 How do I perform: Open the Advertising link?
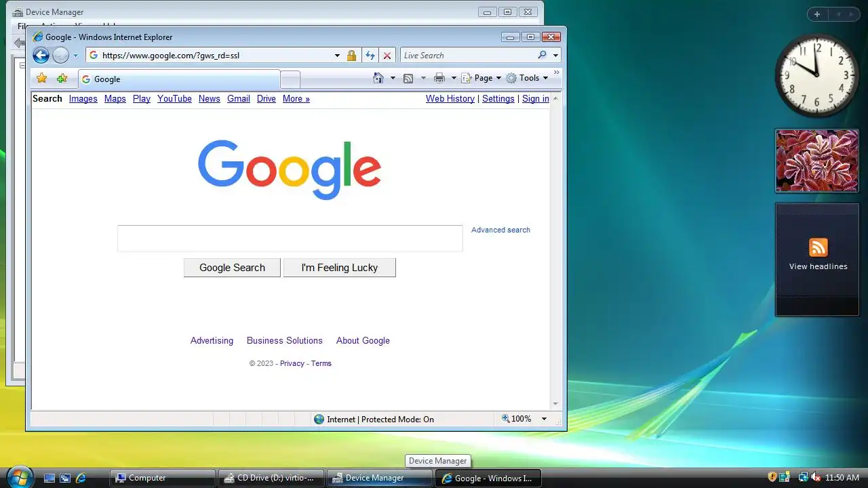click(212, 340)
